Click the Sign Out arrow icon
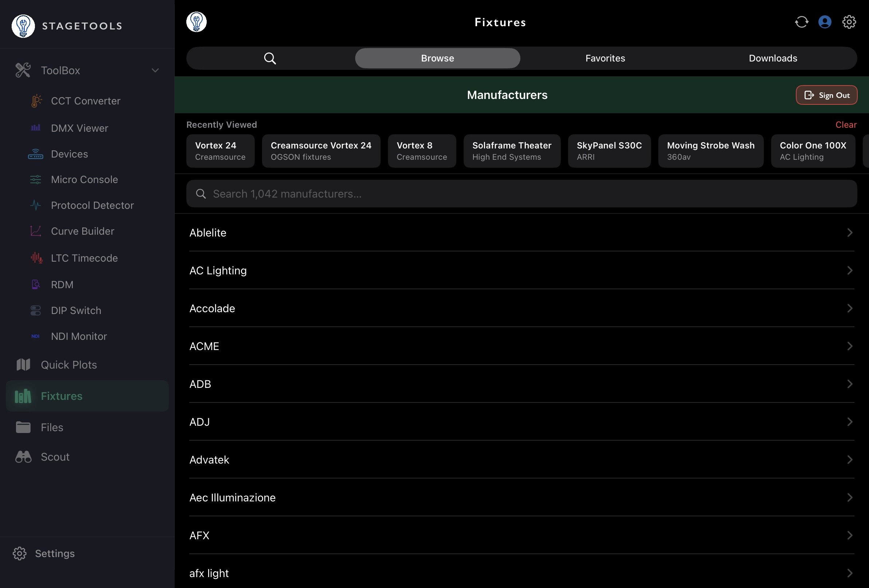The image size is (869, 588). (809, 95)
